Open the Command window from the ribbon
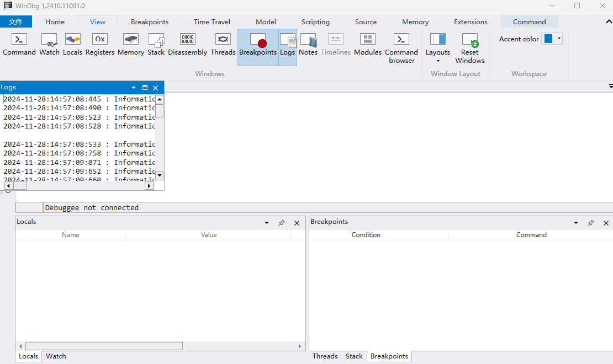 click(x=19, y=45)
